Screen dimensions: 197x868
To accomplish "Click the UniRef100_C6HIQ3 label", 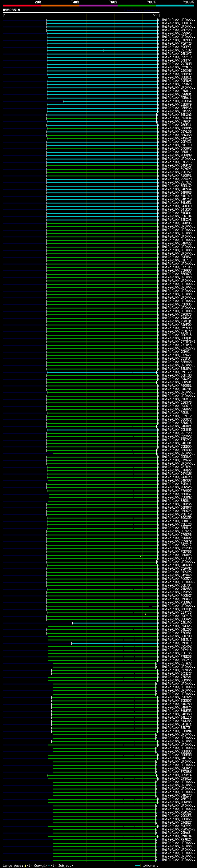I will click(177, 375).
